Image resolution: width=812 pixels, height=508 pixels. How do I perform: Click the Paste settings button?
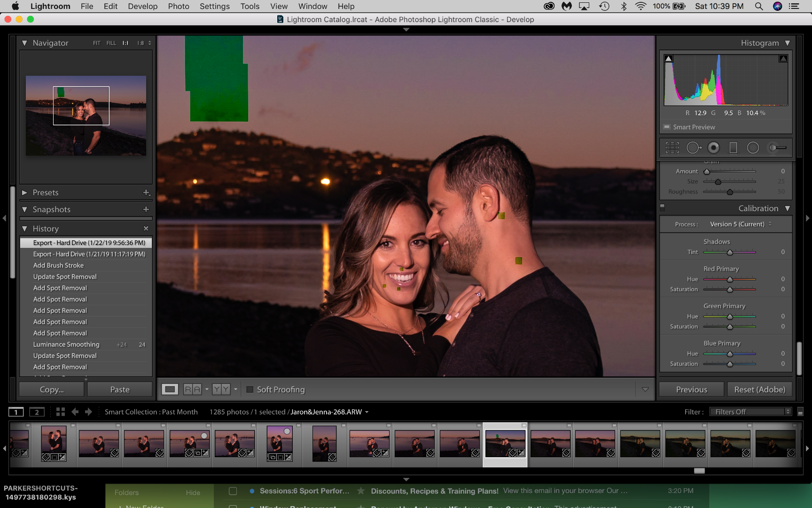point(120,389)
